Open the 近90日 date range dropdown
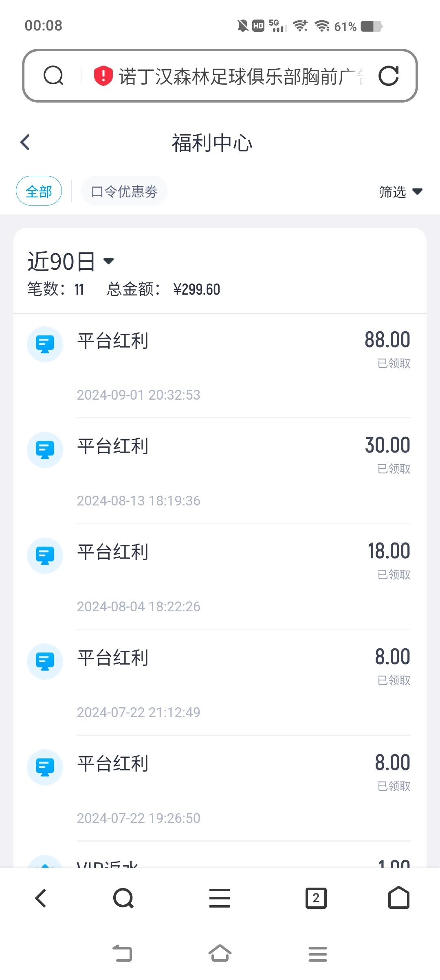Viewport: 440px width, 980px height. (x=70, y=261)
